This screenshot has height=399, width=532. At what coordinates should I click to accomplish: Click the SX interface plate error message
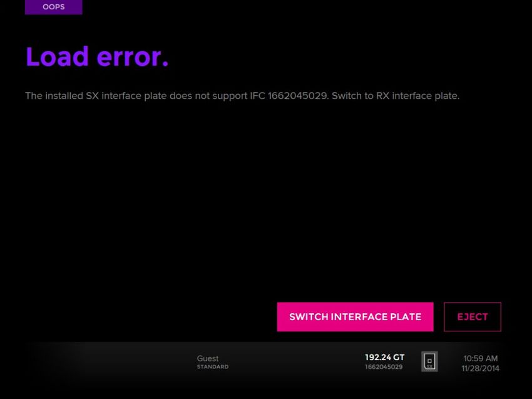(x=242, y=96)
